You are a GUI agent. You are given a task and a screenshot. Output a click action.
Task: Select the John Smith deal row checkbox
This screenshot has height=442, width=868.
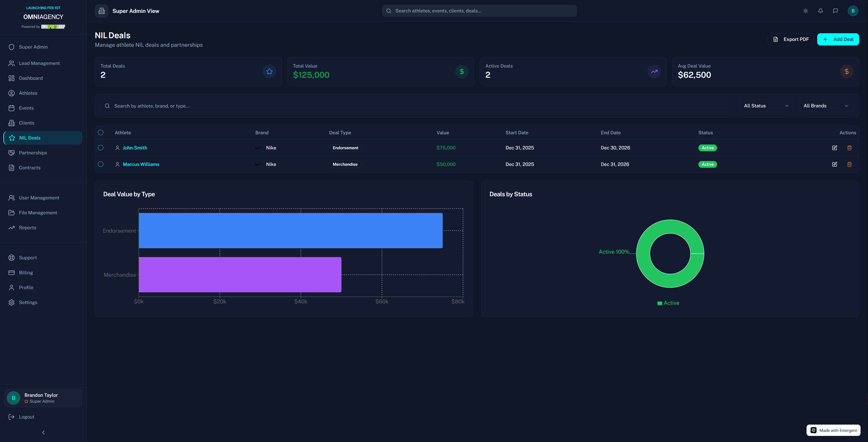101,148
